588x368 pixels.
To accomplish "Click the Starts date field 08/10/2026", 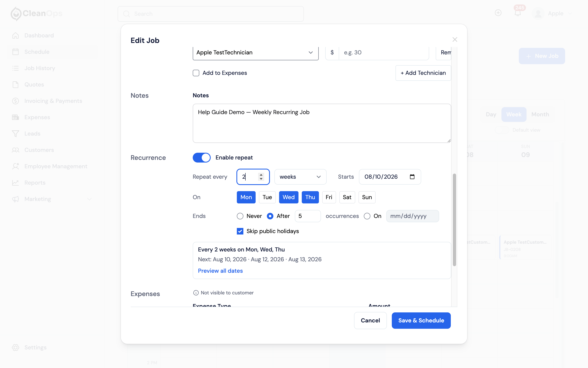I will click(x=390, y=177).
